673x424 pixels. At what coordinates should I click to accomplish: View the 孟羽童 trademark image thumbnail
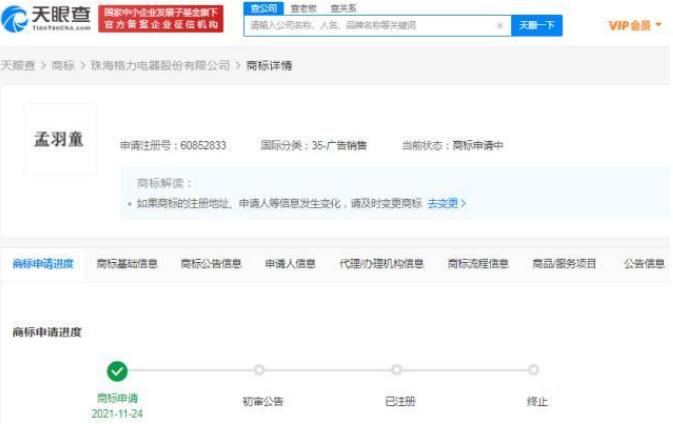(x=60, y=139)
